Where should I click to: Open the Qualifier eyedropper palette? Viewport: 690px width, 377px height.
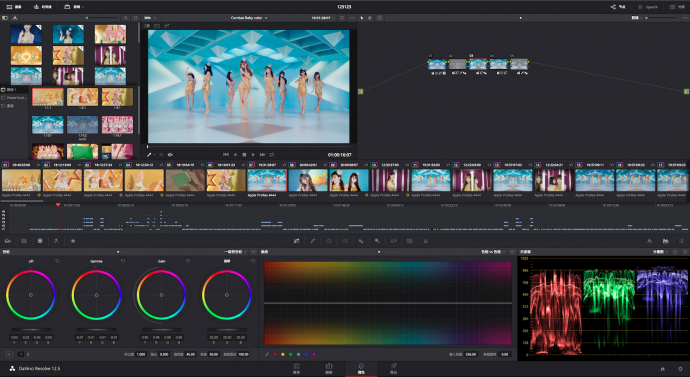[x=312, y=241]
